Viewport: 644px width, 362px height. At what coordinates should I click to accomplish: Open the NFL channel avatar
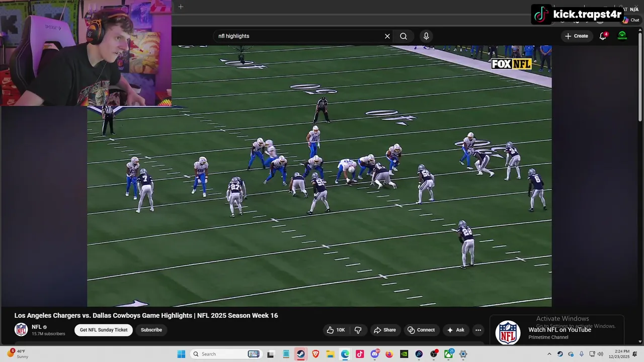tap(21, 330)
